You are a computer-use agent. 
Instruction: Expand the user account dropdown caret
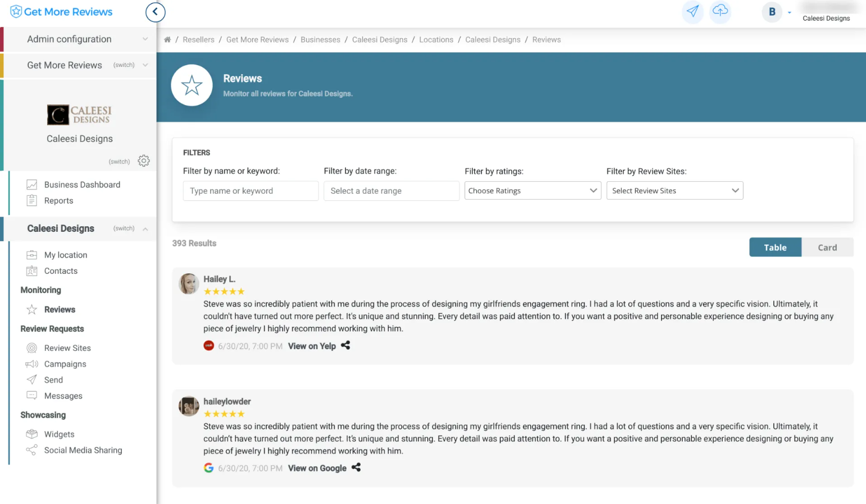(x=789, y=13)
